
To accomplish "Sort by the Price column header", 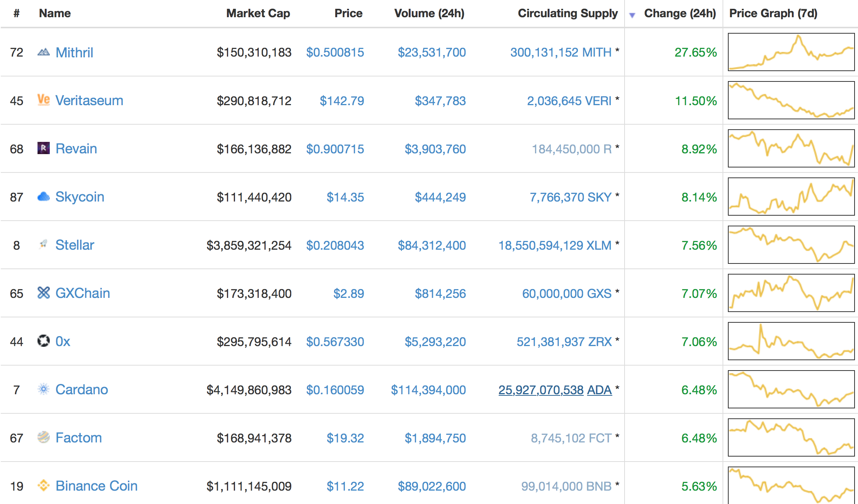I will tap(348, 13).
